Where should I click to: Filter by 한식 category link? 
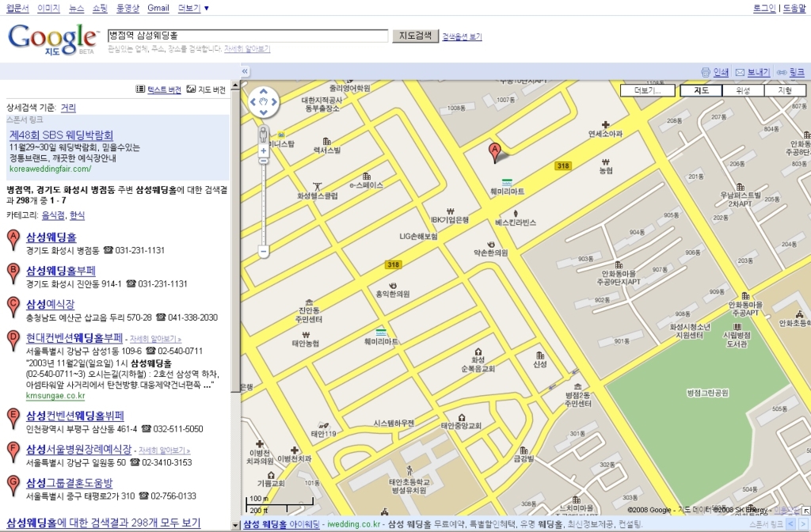(77, 215)
